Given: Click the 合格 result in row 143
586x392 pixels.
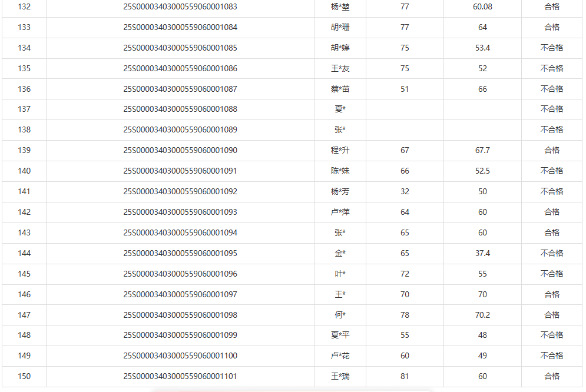Looking at the screenshot, I should pyautogui.click(x=552, y=233).
